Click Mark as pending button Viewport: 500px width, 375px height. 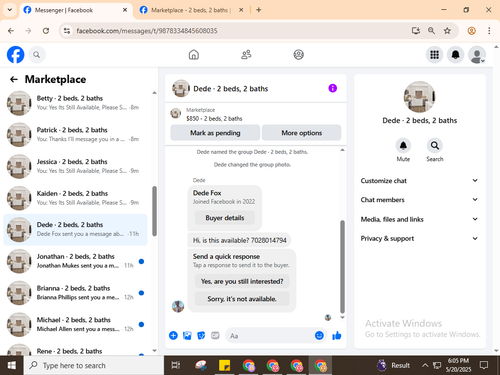pos(215,133)
